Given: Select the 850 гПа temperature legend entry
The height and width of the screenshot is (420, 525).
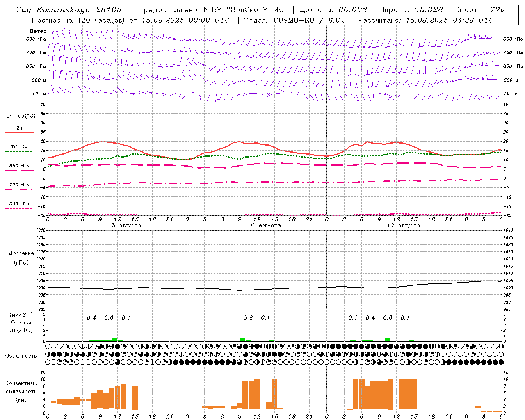Looking at the screenshot, I should (19, 167).
